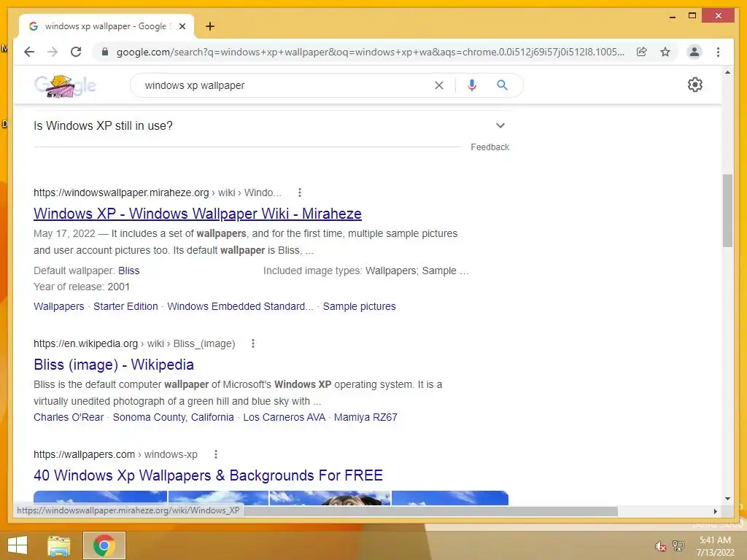Open Windows Start menu
Viewport: 747px width, 560px height.
pyautogui.click(x=18, y=545)
